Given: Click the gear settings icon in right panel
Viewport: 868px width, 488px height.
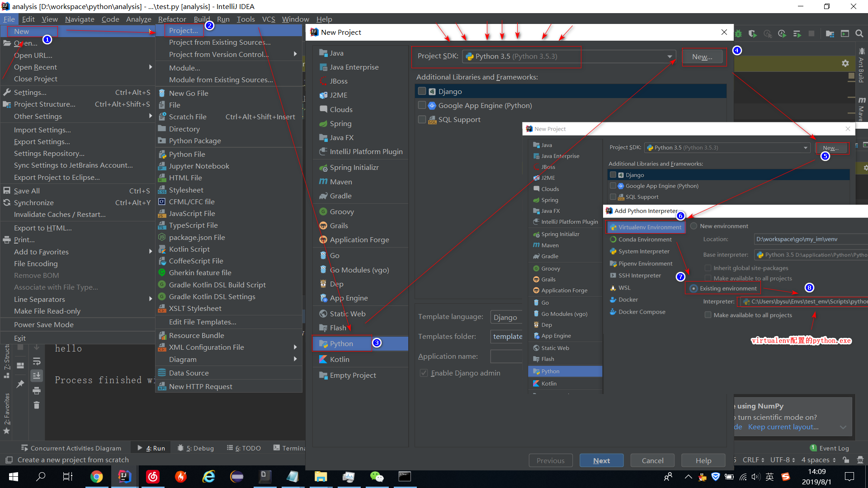Looking at the screenshot, I should coord(845,63).
